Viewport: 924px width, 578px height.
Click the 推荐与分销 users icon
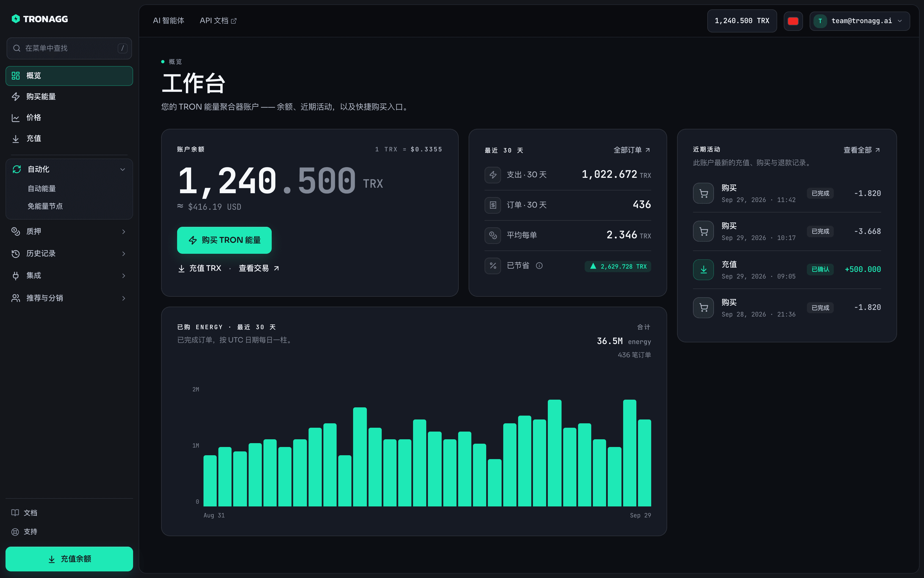pyautogui.click(x=16, y=298)
